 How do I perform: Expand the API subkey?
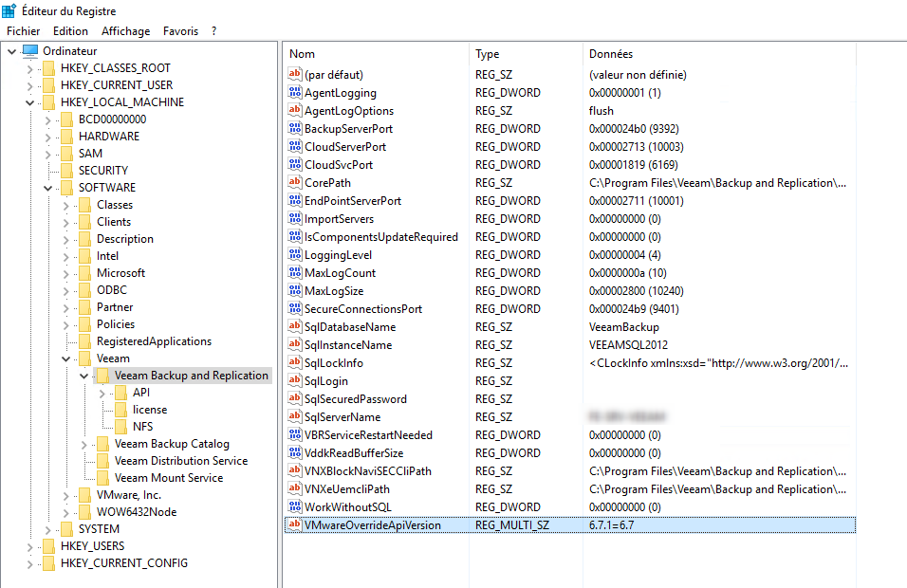(102, 394)
